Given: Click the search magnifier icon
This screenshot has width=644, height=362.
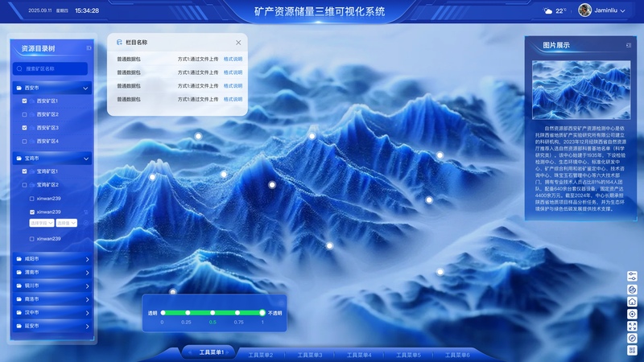Looking at the screenshot, I should coord(19,68).
